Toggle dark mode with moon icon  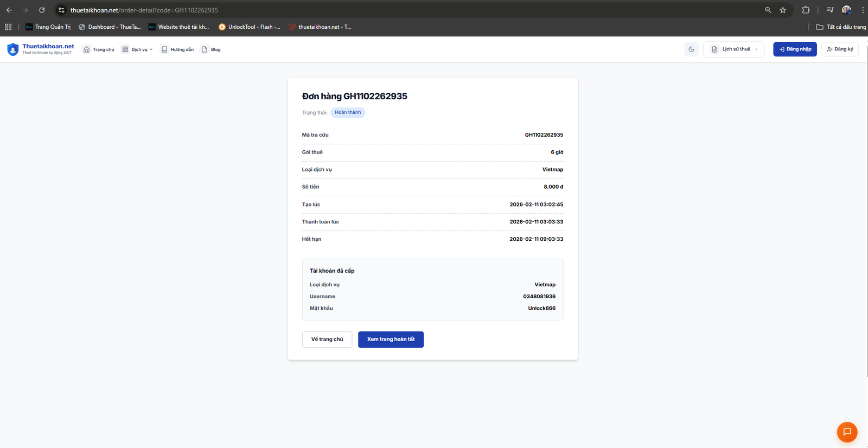(x=691, y=49)
